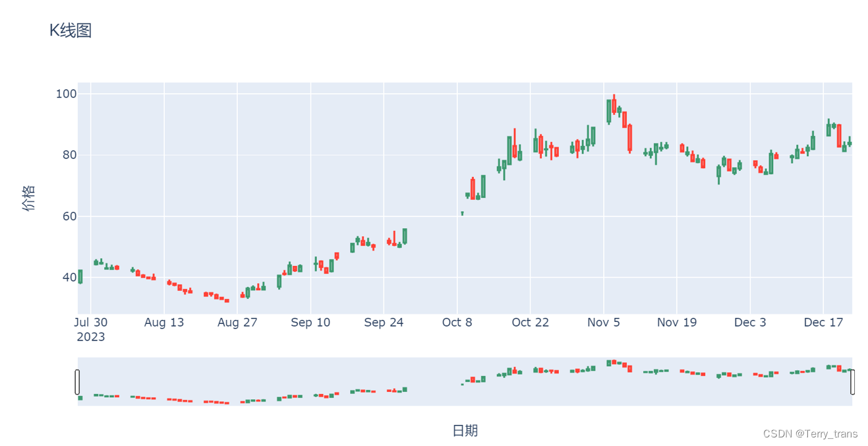Click the first green candle at chart's left edge

[80, 276]
